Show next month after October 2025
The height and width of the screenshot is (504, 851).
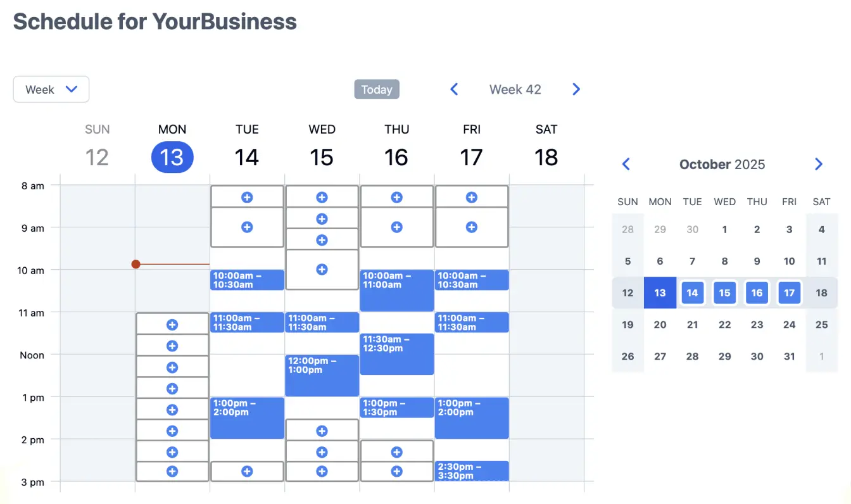pos(818,165)
